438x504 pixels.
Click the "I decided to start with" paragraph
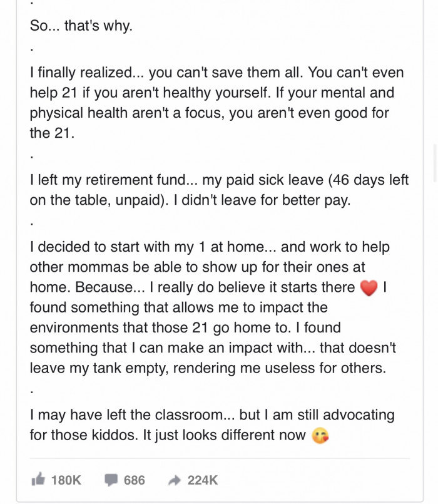[x=213, y=307]
